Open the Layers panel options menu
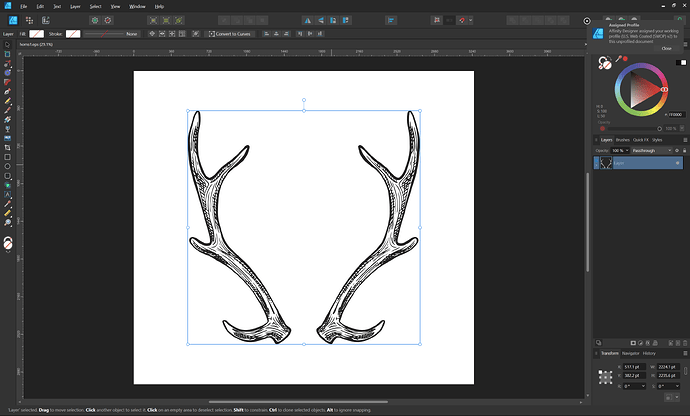690x416 pixels. pyautogui.click(x=685, y=140)
